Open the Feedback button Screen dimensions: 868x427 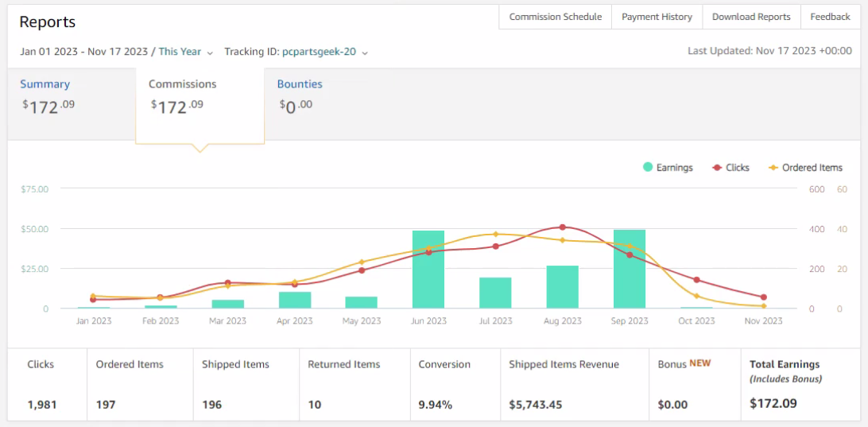pyautogui.click(x=830, y=17)
